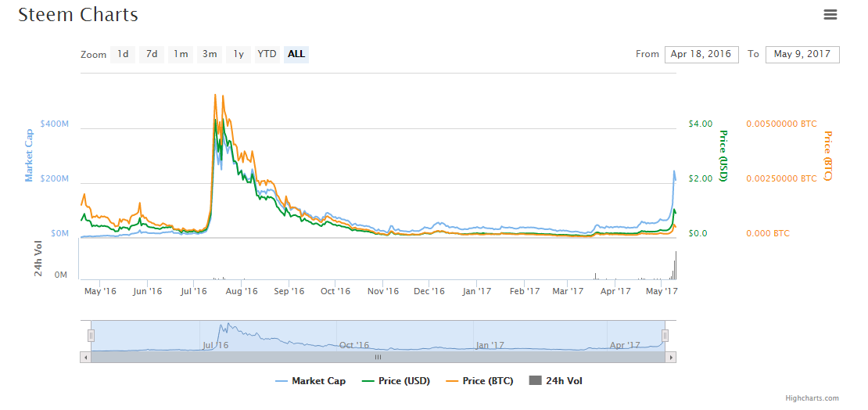Click the right navigator range handle

point(665,335)
